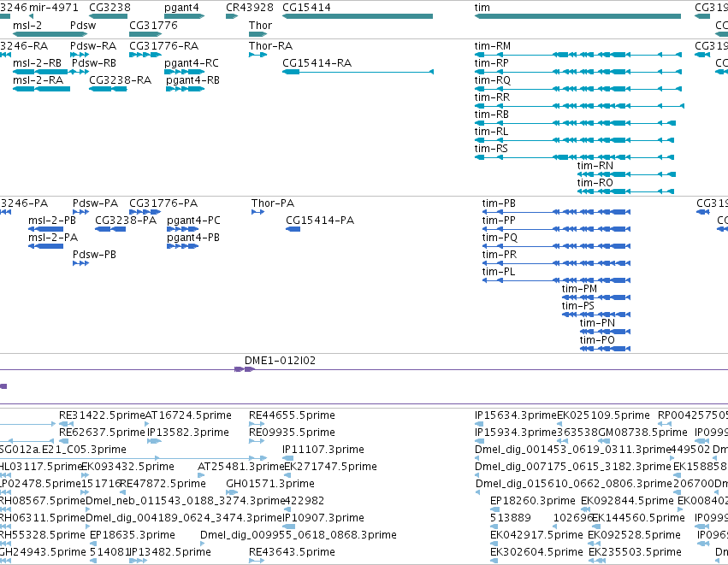Select EST IP11107.3prime
The image size is (728, 565).
287,458
